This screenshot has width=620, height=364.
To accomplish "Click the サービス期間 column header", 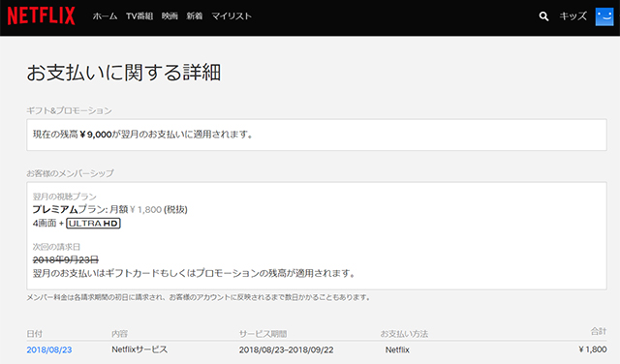I will (x=263, y=334).
